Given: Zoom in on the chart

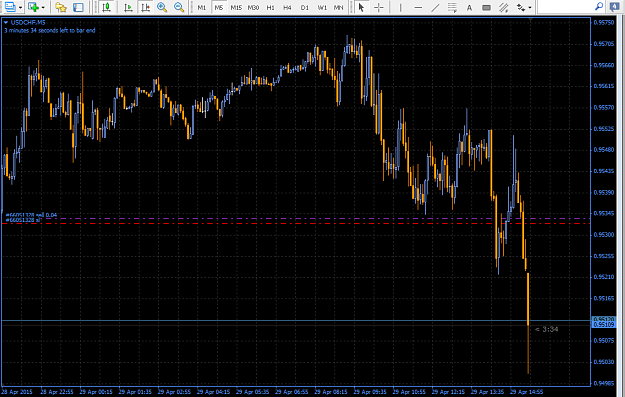Looking at the screenshot, I should 162,7.
